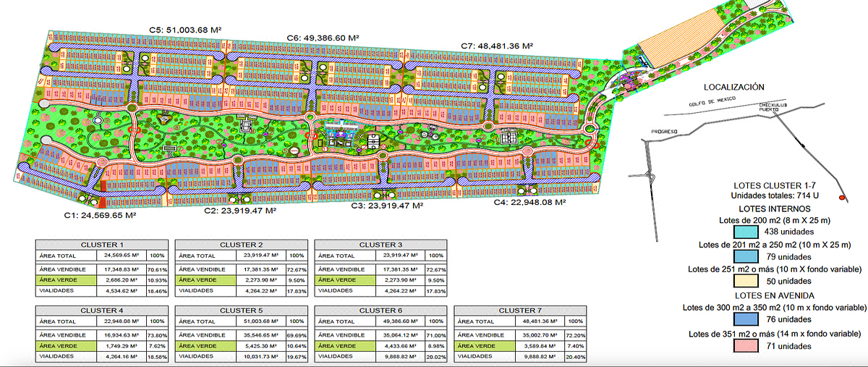868x367 pixels.
Task: Click Cluster 7 percentage 72.20%
Action: 575,335
